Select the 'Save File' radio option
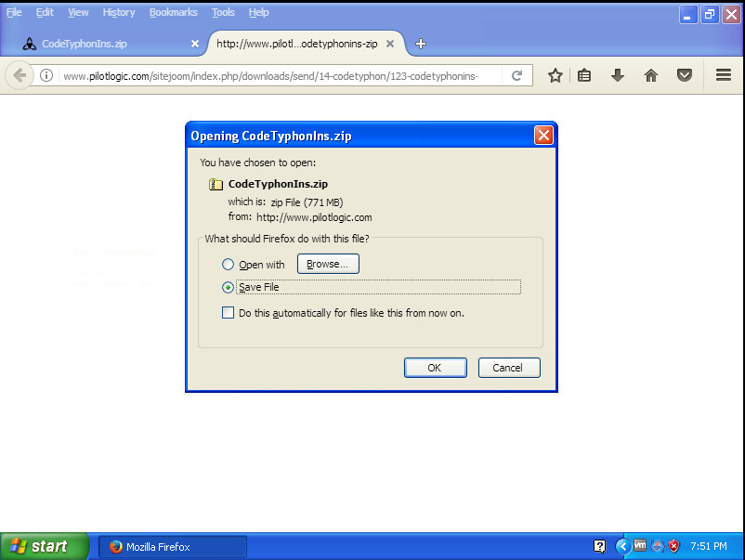Screen dimensions: 745x560 [x=229, y=287]
